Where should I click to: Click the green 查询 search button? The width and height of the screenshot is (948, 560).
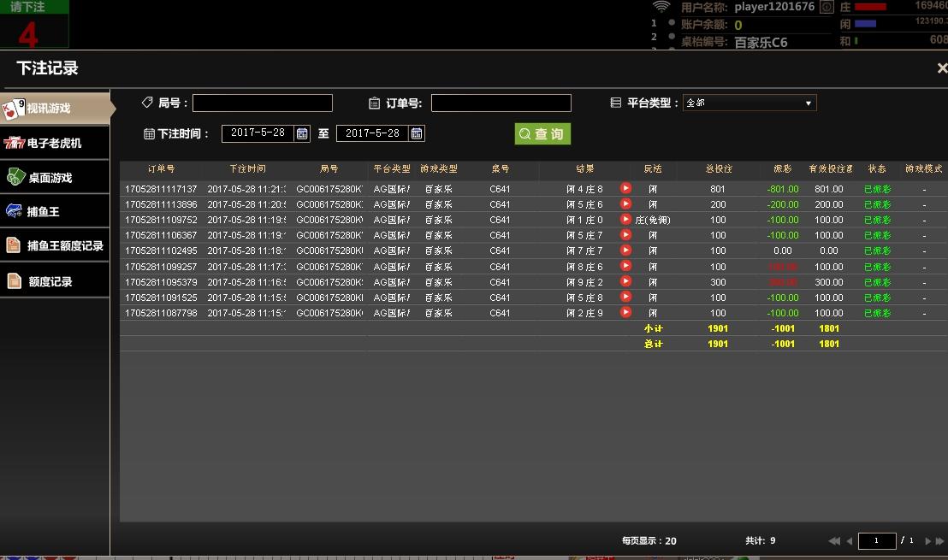pyautogui.click(x=542, y=133)
